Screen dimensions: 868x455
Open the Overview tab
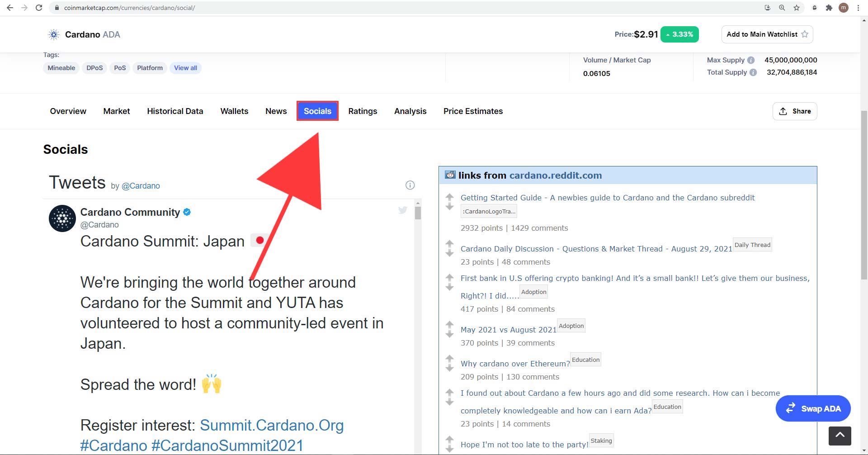(x=68, y=111)
